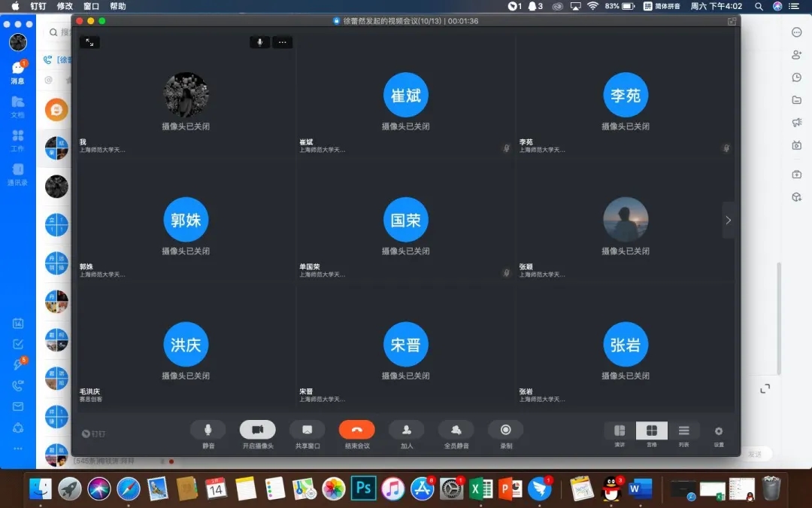Toggle the meeting window fullscreen icon in title bar

click(732, 21)
